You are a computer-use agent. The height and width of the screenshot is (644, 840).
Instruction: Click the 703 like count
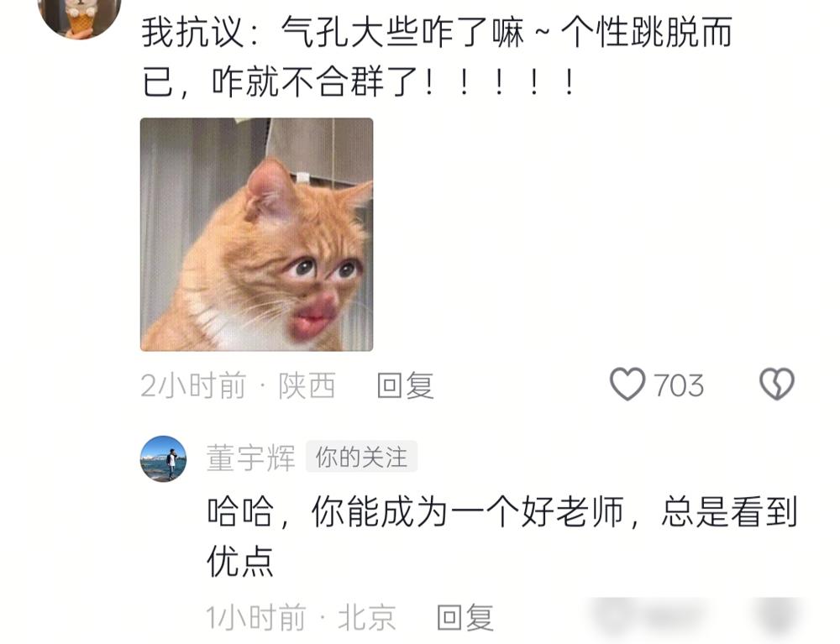click(679, 385)
